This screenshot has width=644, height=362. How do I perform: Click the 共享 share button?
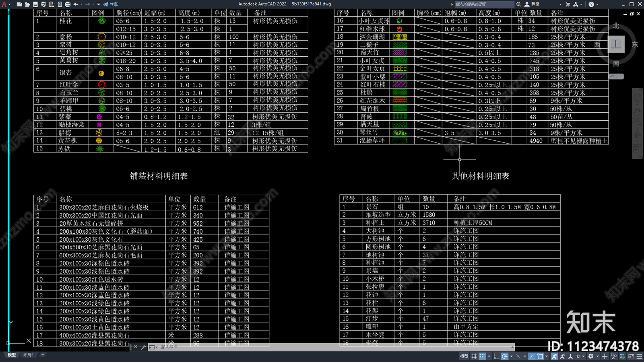point(111,4)
